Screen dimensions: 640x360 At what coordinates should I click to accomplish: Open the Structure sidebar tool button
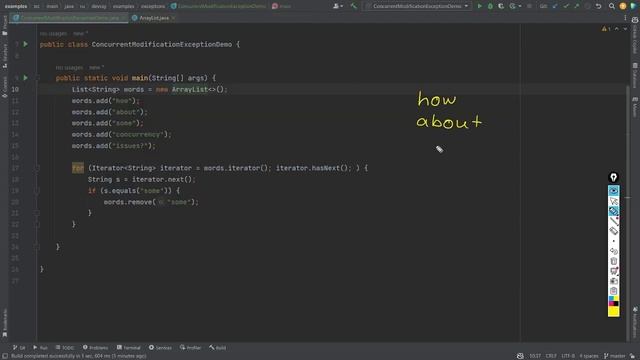click(4, 56)
